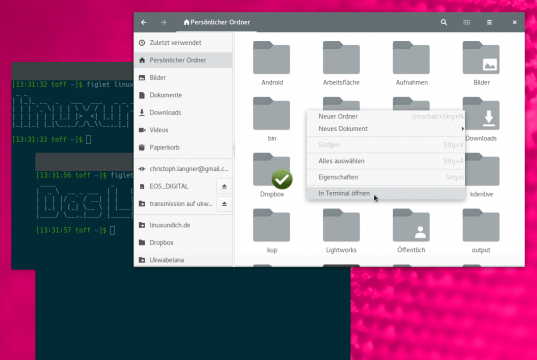Open Papierkorb in the sidebar
Image resolution: width=537 pixels, height=360 pixels.
coord(183,147)
